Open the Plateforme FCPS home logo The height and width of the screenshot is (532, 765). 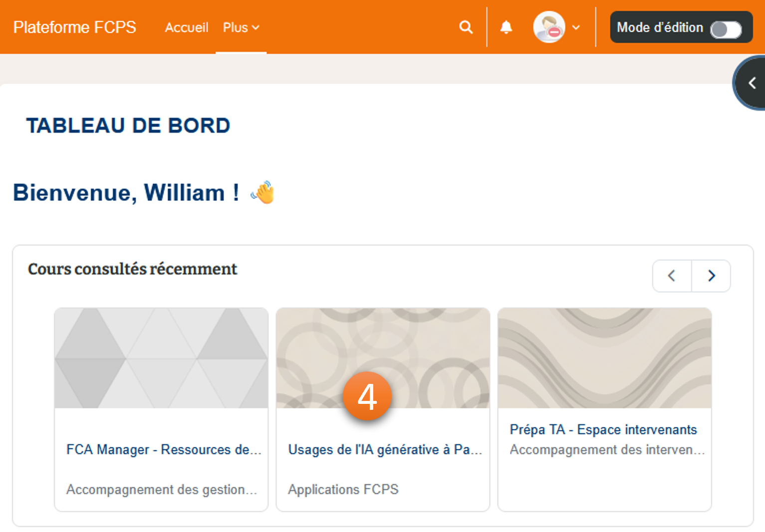(75, 27)
